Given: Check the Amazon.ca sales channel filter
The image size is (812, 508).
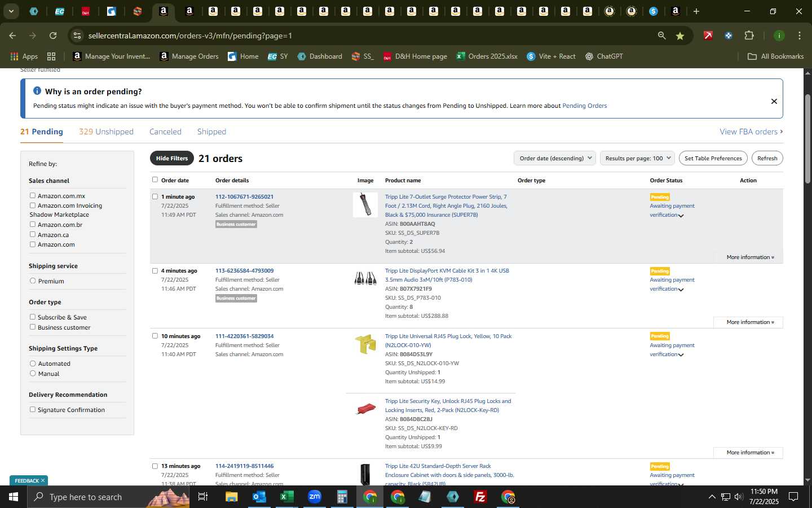Looking at the screenshot, I should point(33,234).
